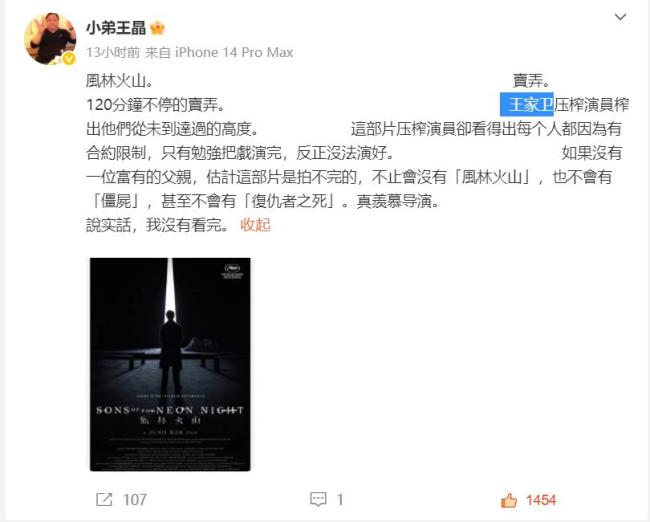Click the comment count 1
The image size is (650, 522).
click(x=340, y=500)
